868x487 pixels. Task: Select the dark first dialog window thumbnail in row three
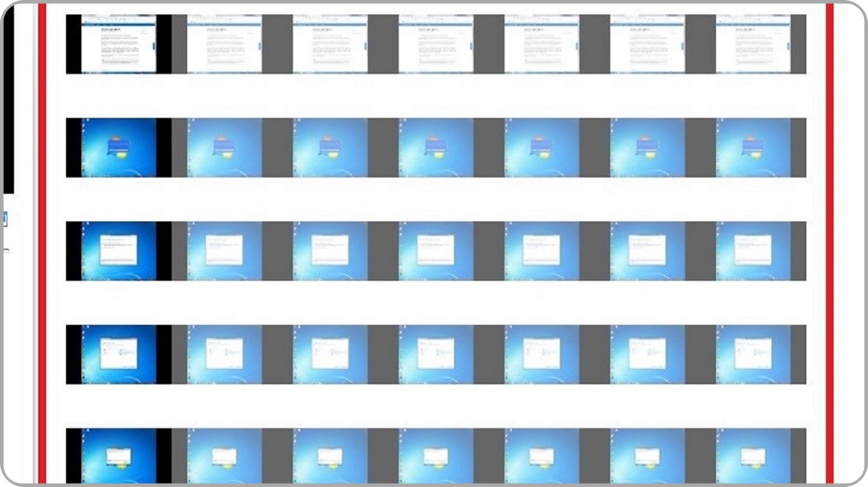pos(119,251)
